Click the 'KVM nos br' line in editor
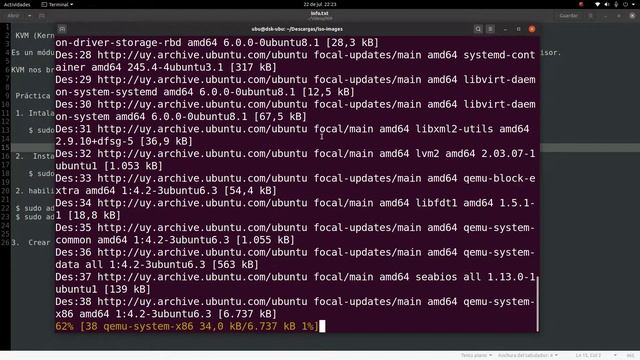Screen dimensions: 640x360 coord(33,70)
